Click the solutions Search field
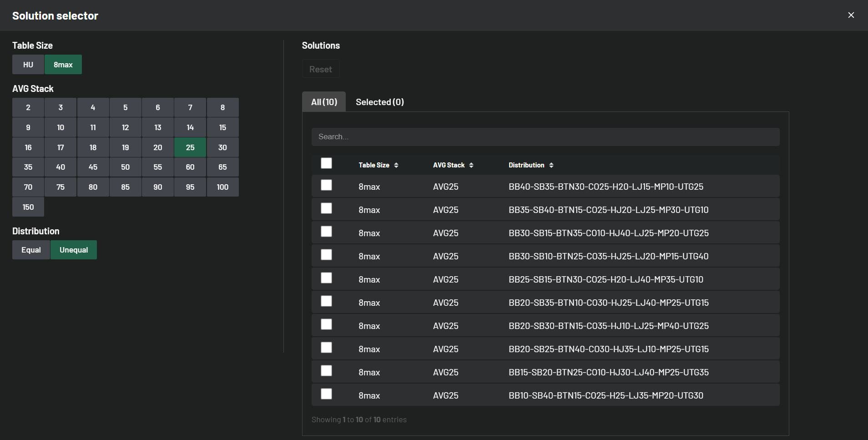868x440 pixels. [x=545, y=137]
